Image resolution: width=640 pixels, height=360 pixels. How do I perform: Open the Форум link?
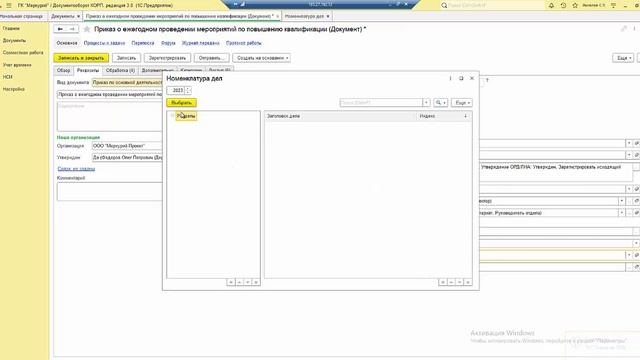pyautogui.click(x=168, y=43)
